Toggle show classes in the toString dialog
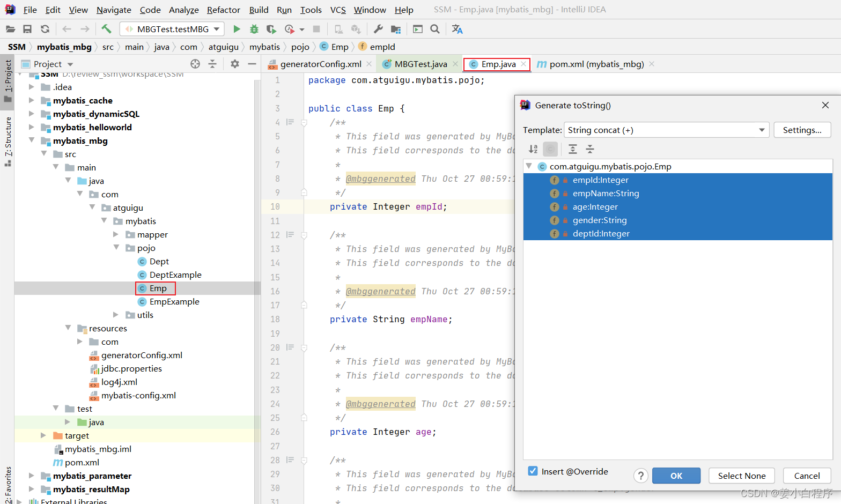Screen dimensions: 841x504 click(x=550, y=149)
